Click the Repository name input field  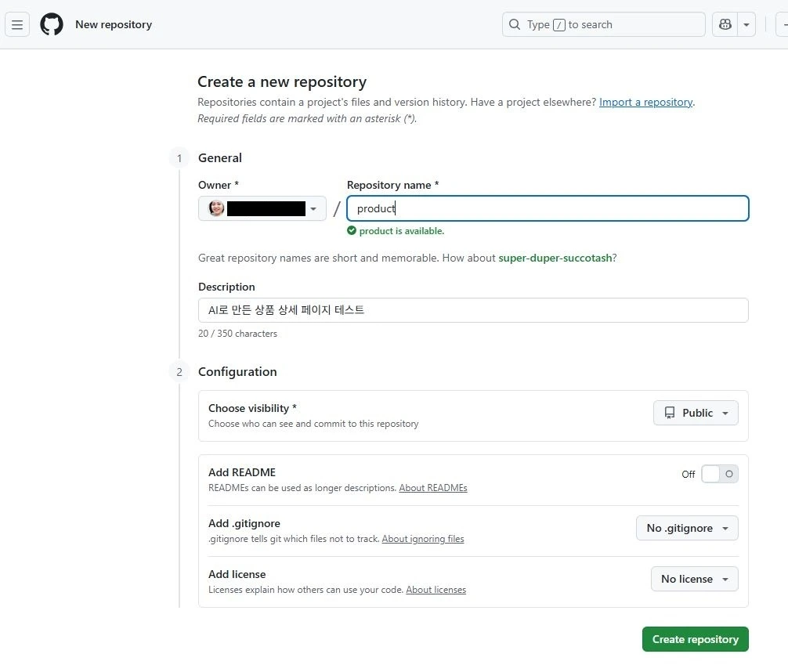(x=548, y=208)
